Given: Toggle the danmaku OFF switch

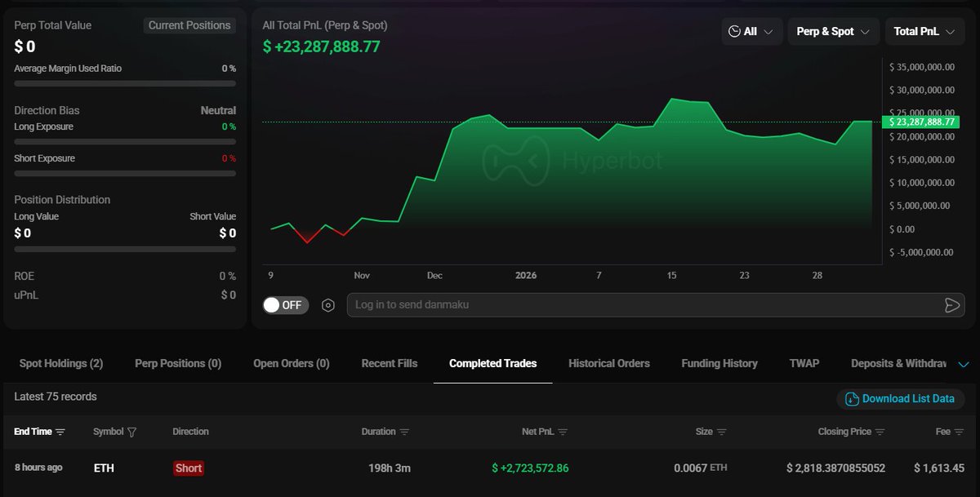Looking at the screenshot, I should pyautogui.click(x=285, y=305).
